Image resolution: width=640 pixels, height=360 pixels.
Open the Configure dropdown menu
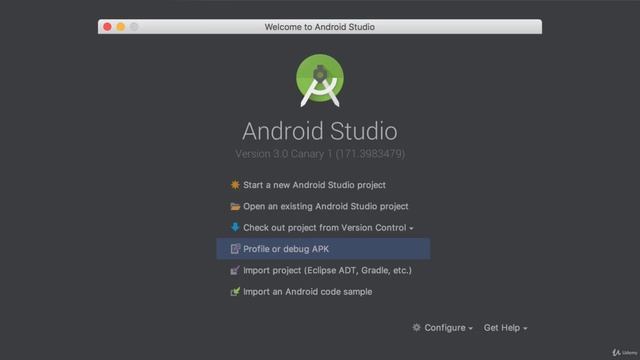coord(448,328)
